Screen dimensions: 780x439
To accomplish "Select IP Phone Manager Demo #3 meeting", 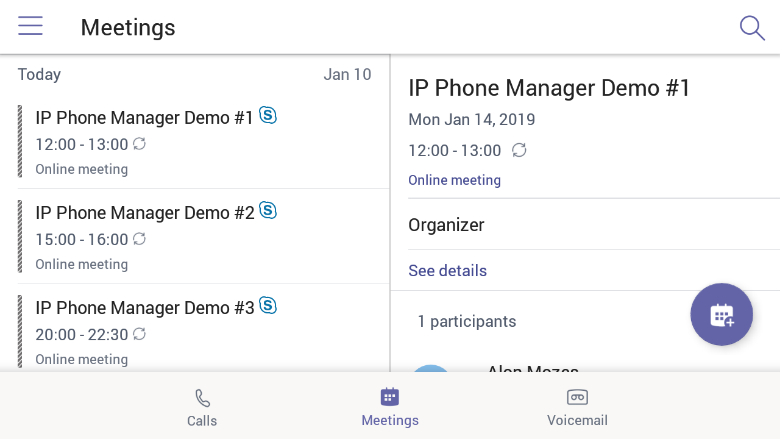I will point(203,331).
